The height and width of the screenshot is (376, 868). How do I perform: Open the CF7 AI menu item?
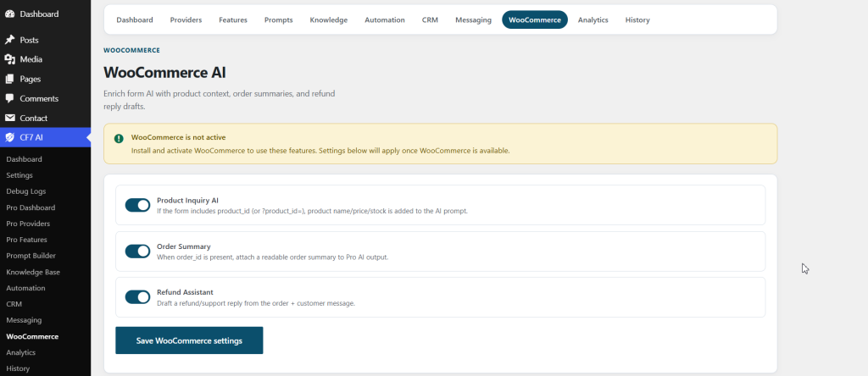coord(46,137)
